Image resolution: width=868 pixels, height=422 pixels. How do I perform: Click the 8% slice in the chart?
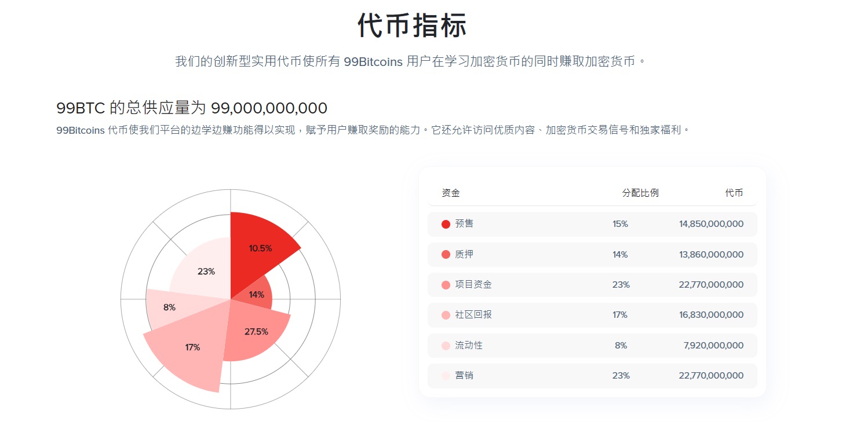168,307
